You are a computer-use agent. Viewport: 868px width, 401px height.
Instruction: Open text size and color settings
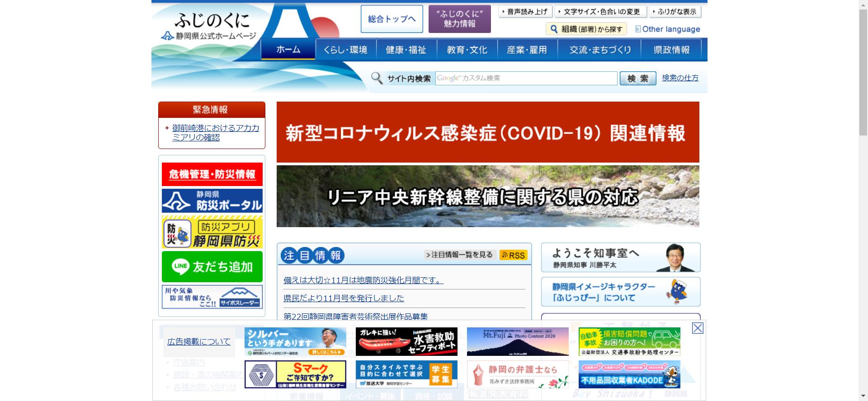[600, 12]
